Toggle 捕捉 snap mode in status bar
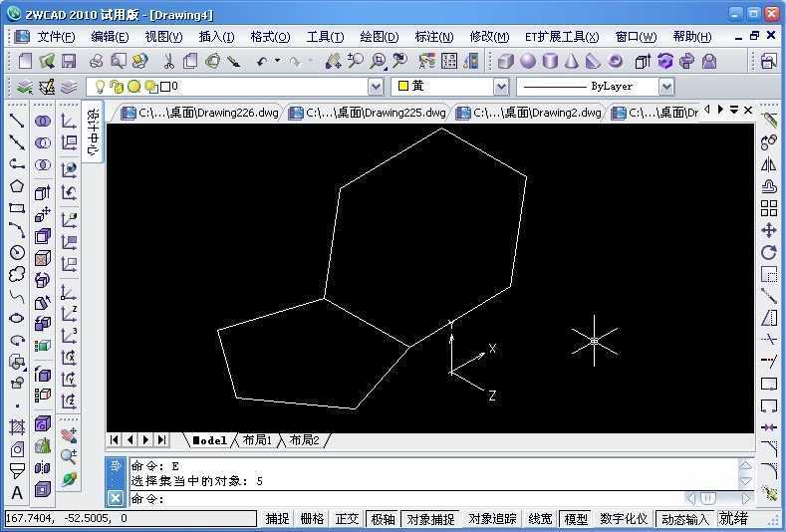 click(277, 519)
